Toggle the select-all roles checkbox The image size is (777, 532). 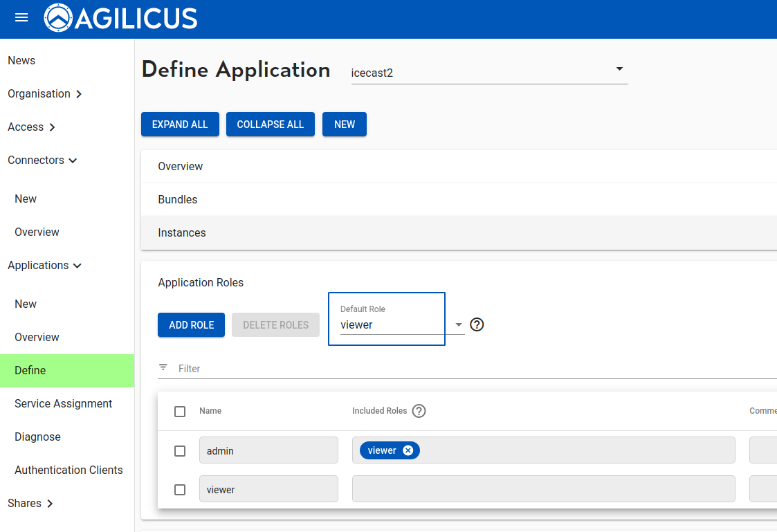tap(180, 412)
